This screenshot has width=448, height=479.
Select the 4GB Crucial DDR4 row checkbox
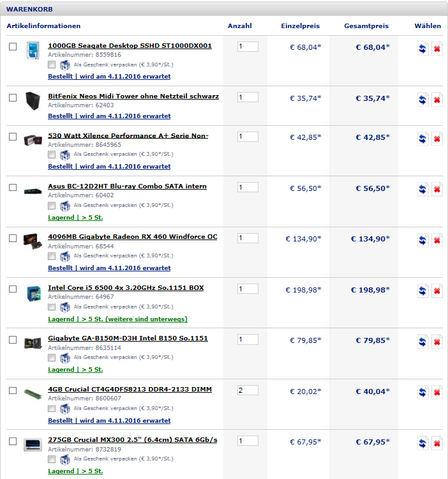click(13, 390)
